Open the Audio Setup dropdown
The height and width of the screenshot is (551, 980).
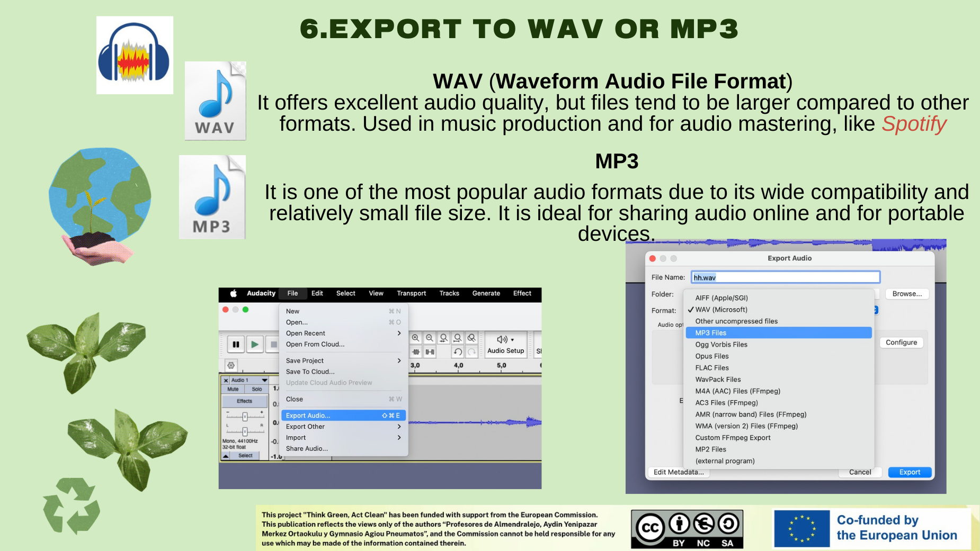tap(505, 344)
